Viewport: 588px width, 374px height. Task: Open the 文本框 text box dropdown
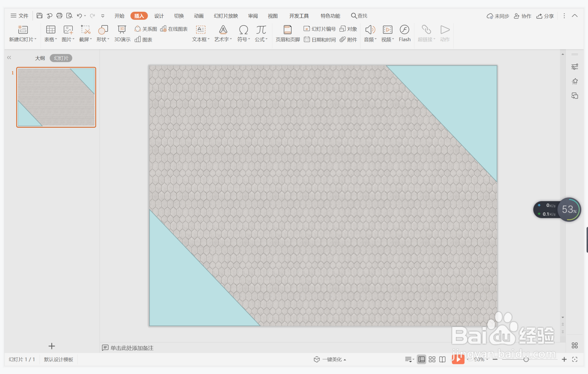point(201,39)
